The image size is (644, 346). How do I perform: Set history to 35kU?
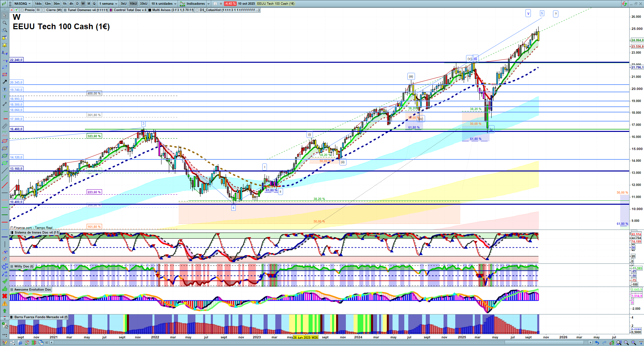143,4
